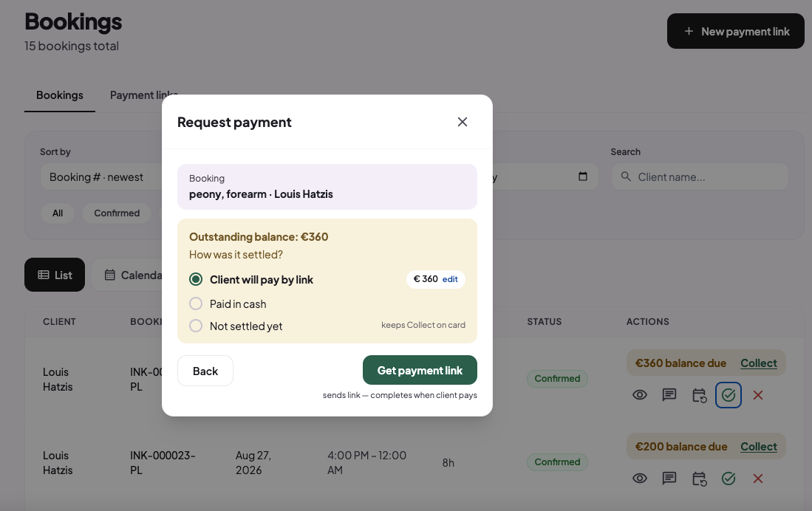Click Get payment link button
The height and width of the screenshot is (511, 812).
click(420, 370)
